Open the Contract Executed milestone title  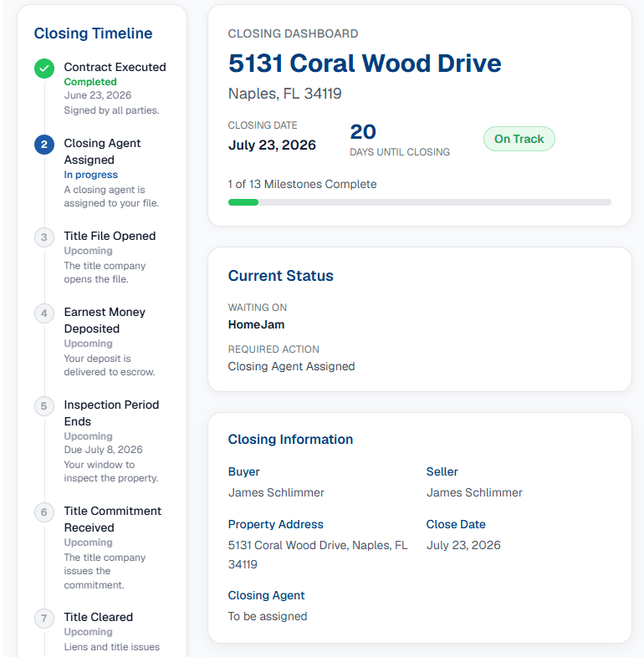(x=115, y=67)
